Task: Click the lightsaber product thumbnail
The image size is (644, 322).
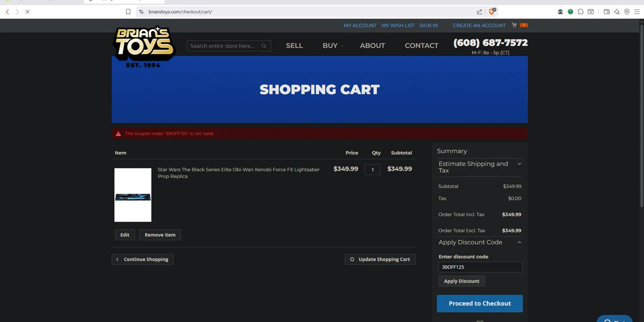Action: [x=133, y=195]
